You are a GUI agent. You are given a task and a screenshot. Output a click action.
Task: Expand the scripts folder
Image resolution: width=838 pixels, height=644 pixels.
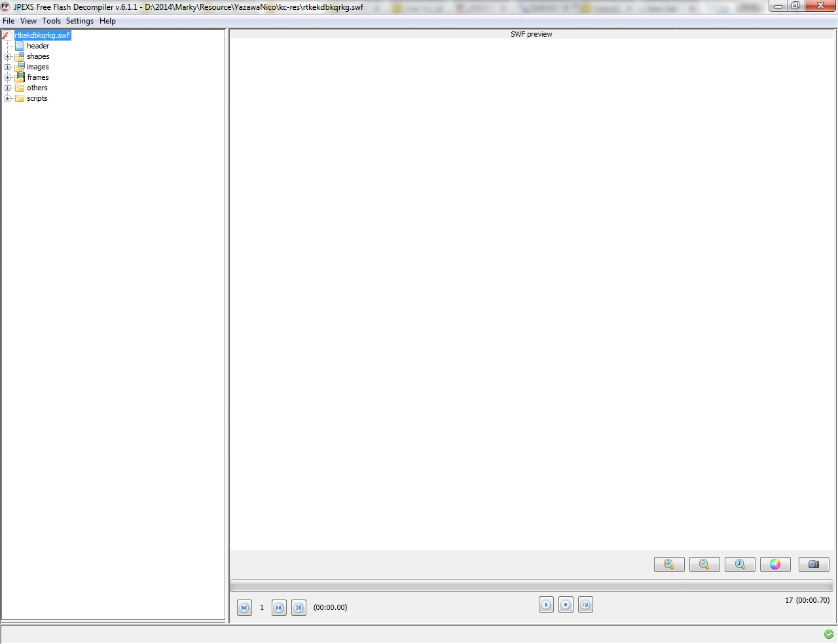[x=7, y=99]
